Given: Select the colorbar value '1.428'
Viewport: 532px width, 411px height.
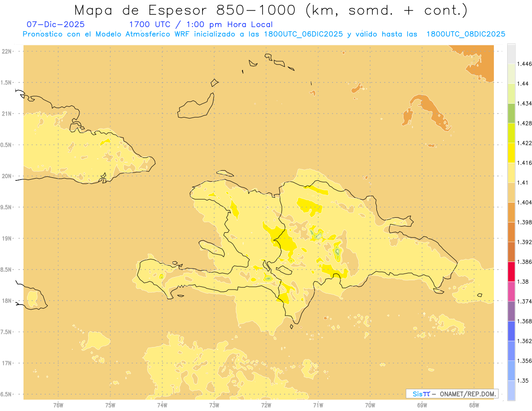Looking at the screenshot, I should click(524, 123).
